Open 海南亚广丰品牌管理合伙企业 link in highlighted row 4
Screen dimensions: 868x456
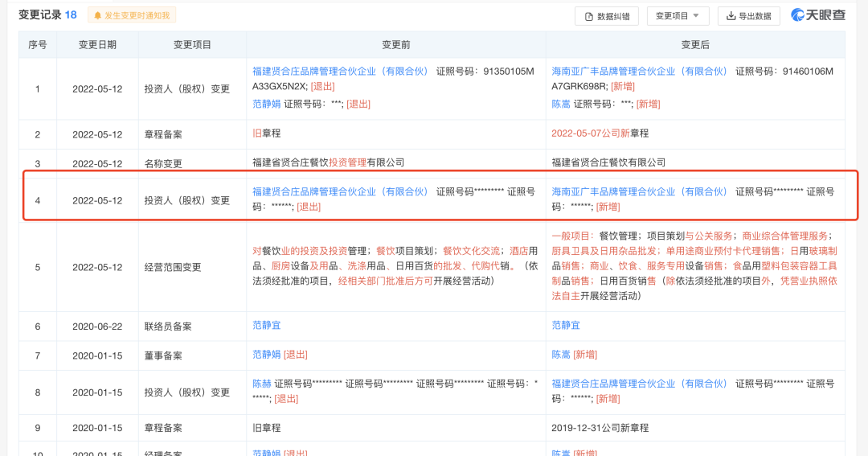coord(639,191)
